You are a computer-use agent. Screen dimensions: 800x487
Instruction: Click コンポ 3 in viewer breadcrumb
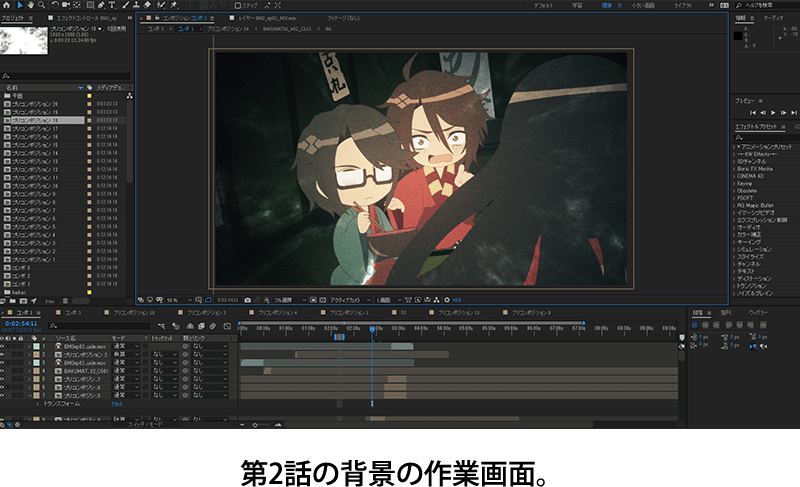[x=156, y=29]
